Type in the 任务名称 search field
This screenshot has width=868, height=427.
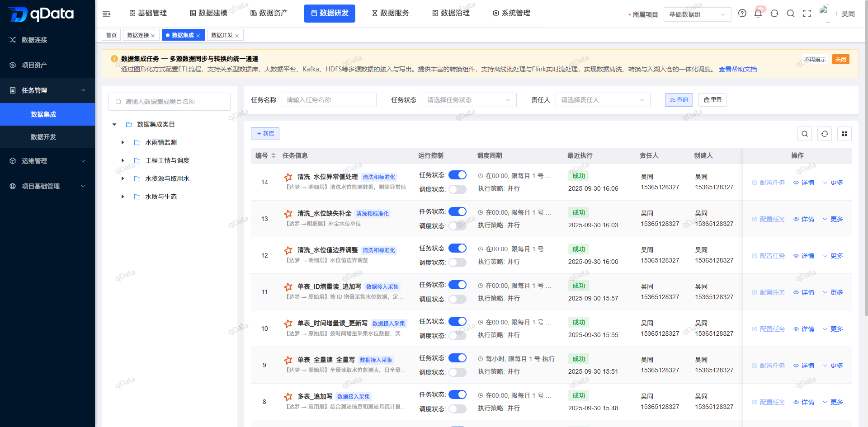click(x=329, y=100)
